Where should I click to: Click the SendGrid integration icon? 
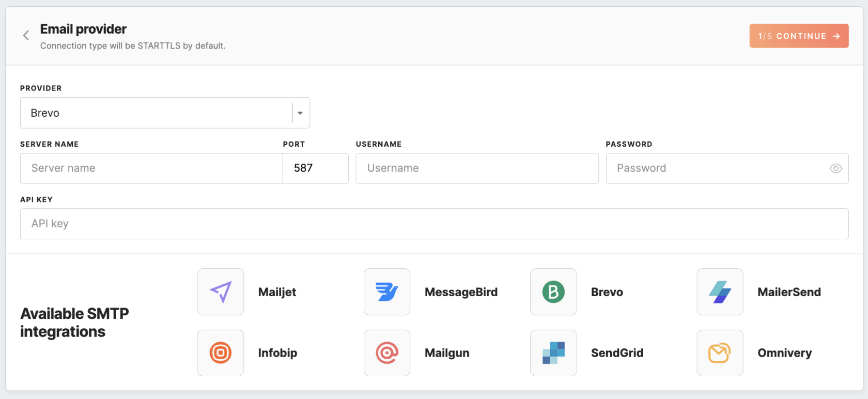point(553,353)
